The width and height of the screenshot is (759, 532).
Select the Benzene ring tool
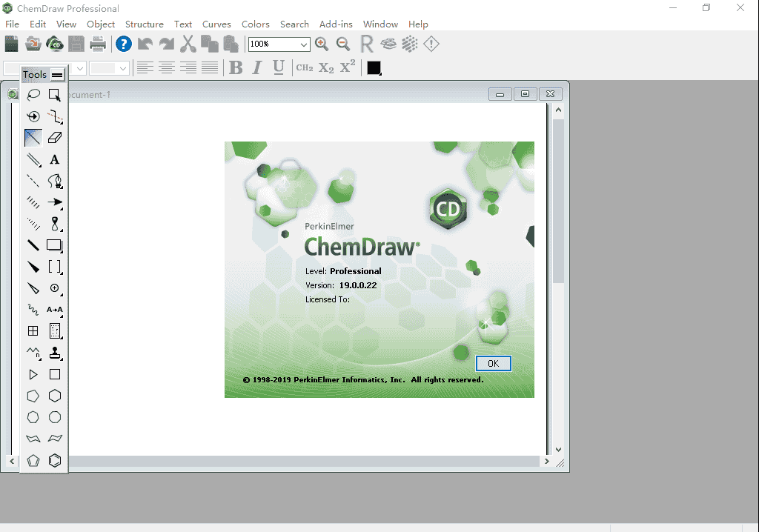point(55,460)
